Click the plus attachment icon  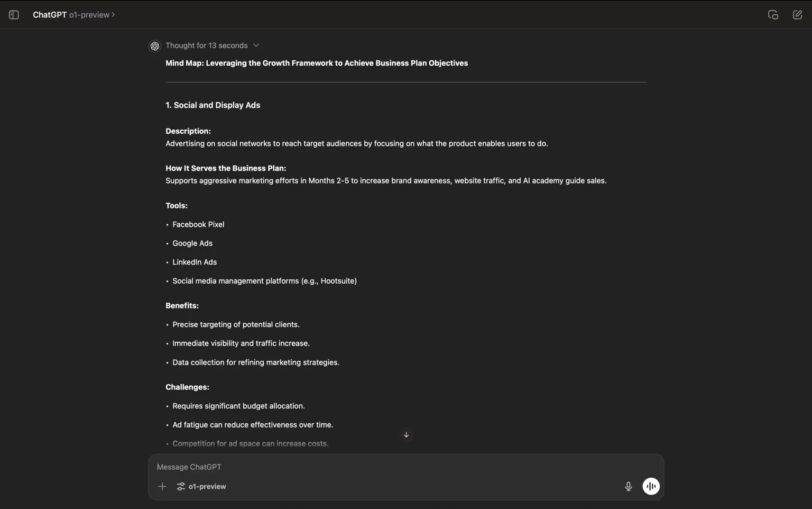tap(162, 486)
